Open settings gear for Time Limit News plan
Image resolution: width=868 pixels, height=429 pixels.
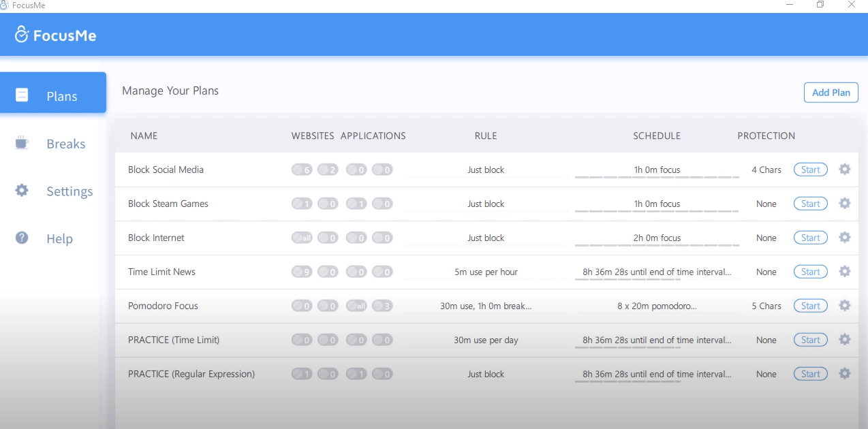pos(845,272)
